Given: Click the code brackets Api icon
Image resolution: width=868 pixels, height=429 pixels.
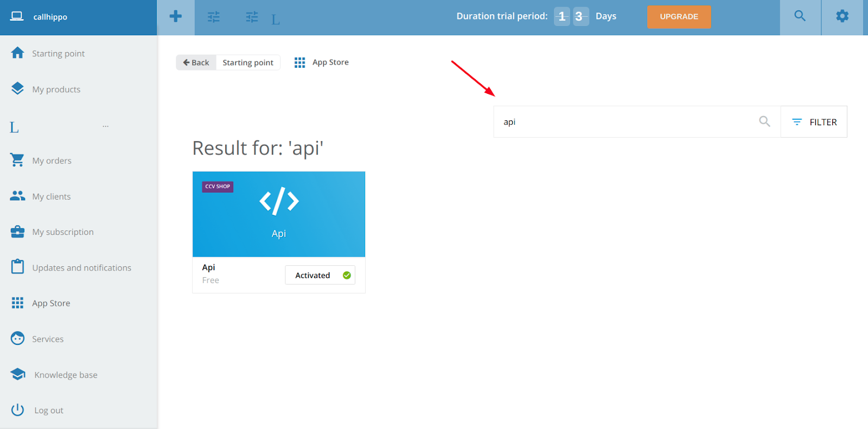Looking at the screenshot, I should coord(279,201).
